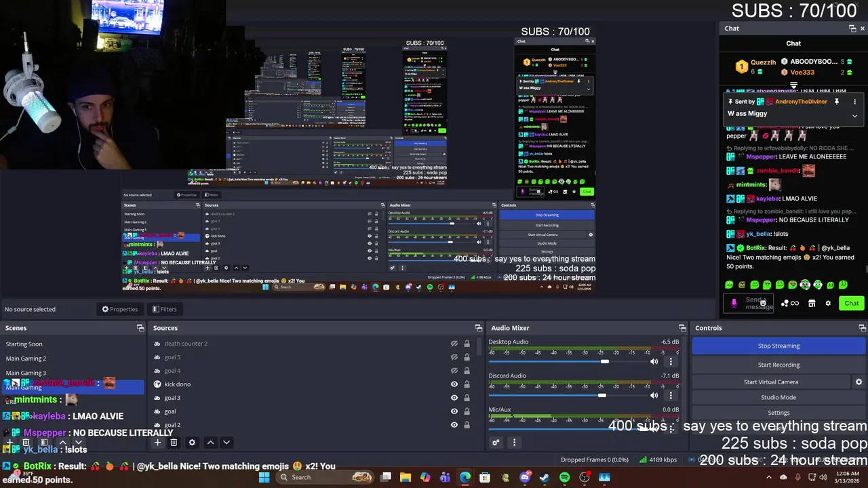Move source up with the arrow icon
The height and width of the screenshot is (488, 868).
point(210,443)
